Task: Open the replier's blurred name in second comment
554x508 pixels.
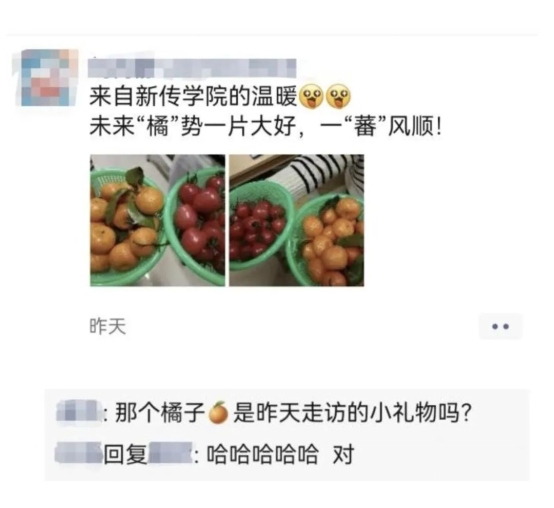Action: [79, 455]
